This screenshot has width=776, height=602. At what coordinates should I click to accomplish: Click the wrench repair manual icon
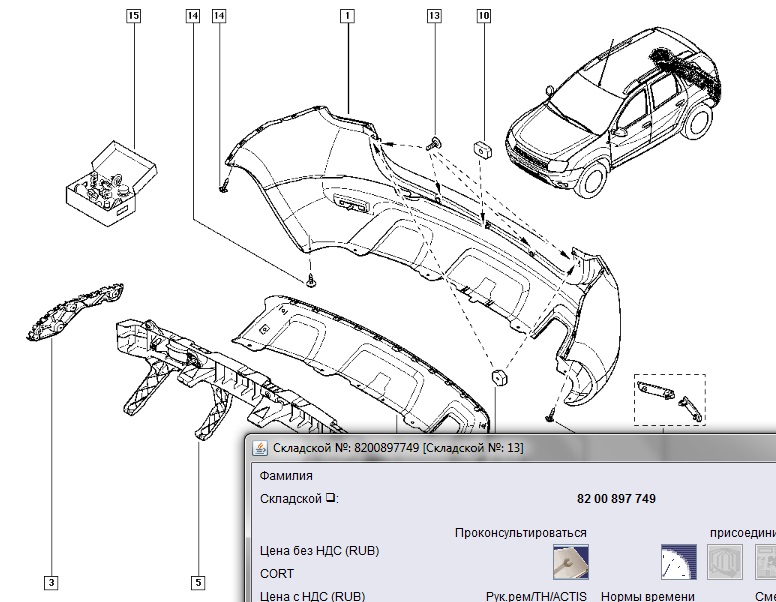[x=570, y=562]
